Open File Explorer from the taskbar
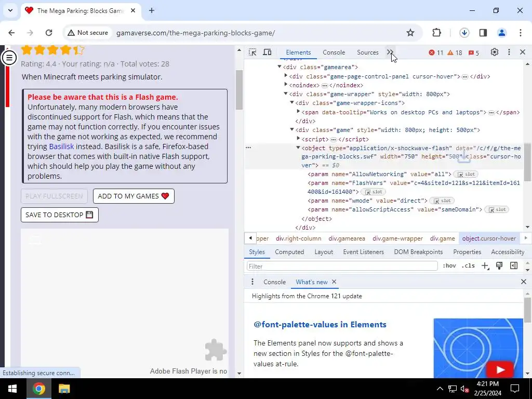 click(x=64, y=389)
